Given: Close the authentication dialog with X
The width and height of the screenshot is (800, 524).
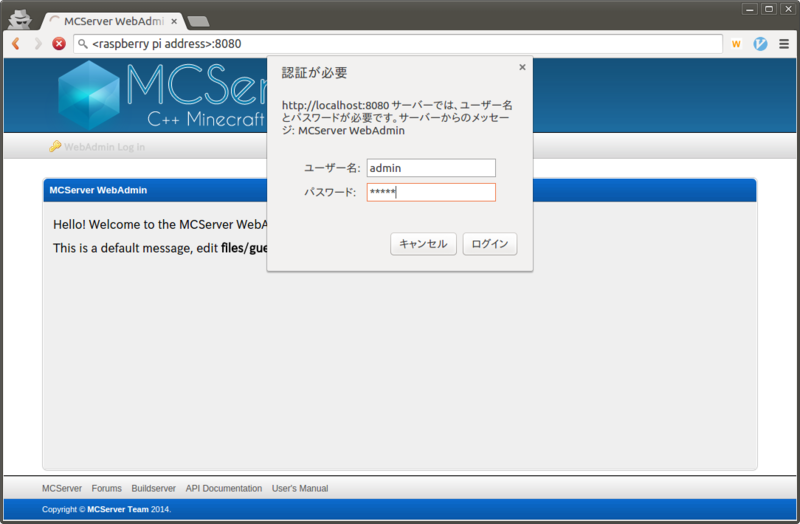Looking at the screenshot, I should tap(522, 67).
